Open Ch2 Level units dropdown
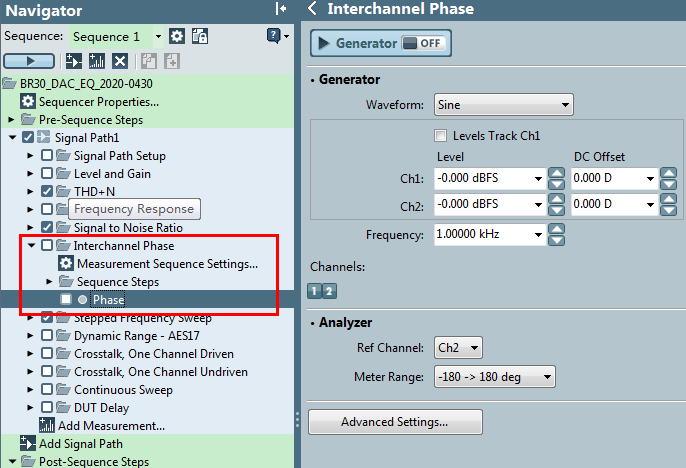Screen dimensions: 686x468 [x=538, y=205]
